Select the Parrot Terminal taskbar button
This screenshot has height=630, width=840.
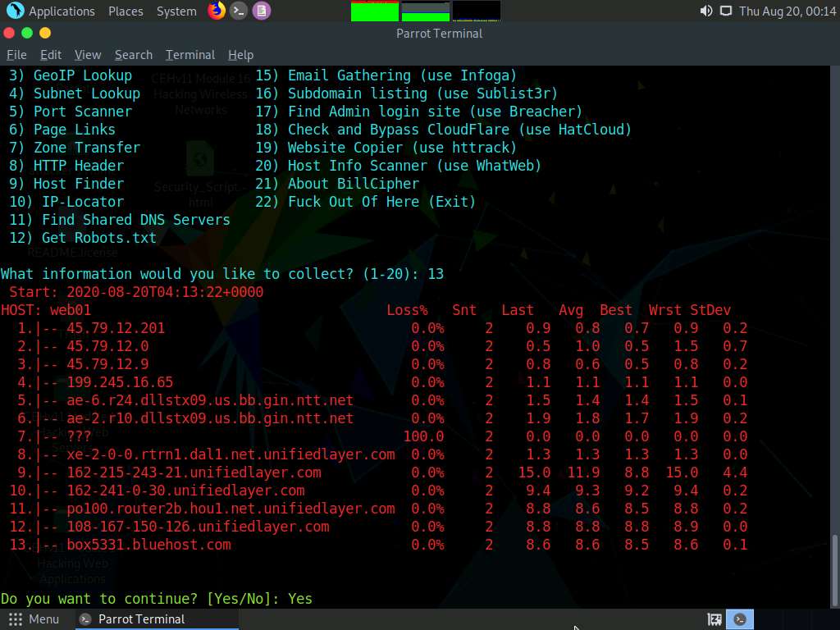tap(157, 619)
